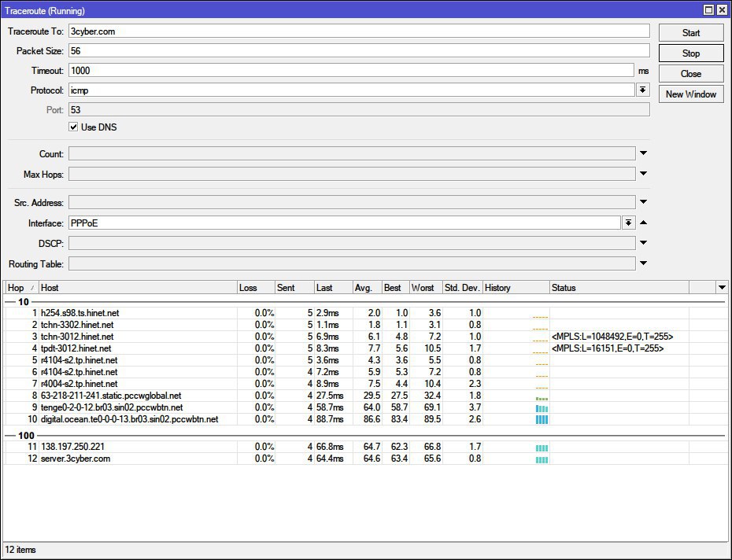732x560 pixels.
Task: Collapse the Interface field arrow
Action: click(643, 223)
